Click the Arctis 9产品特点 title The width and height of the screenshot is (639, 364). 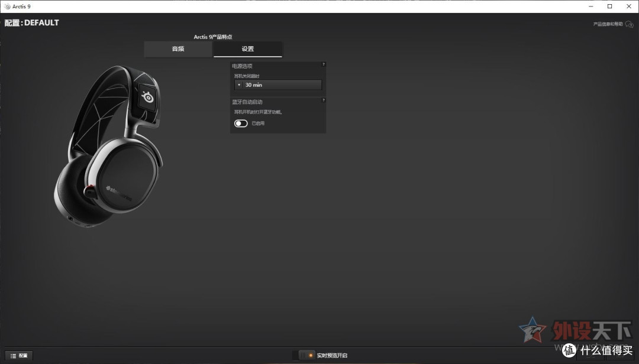[x=213, y=37]
